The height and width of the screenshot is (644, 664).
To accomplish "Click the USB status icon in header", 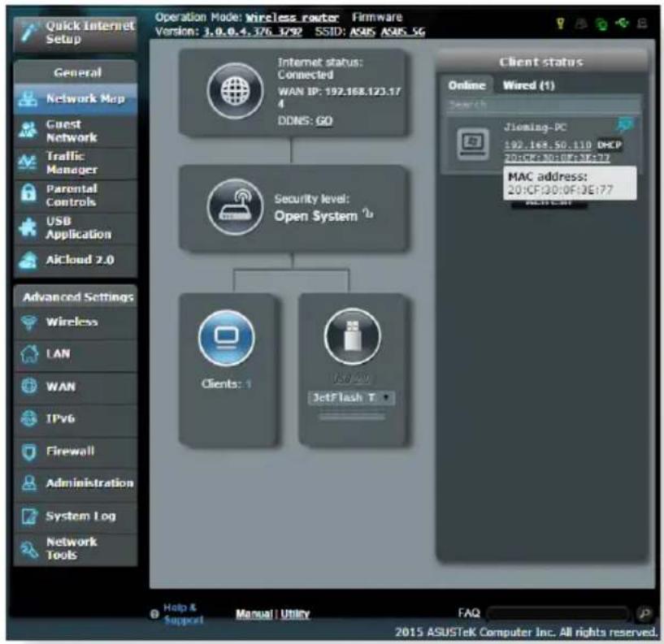I will click(622, 23).
